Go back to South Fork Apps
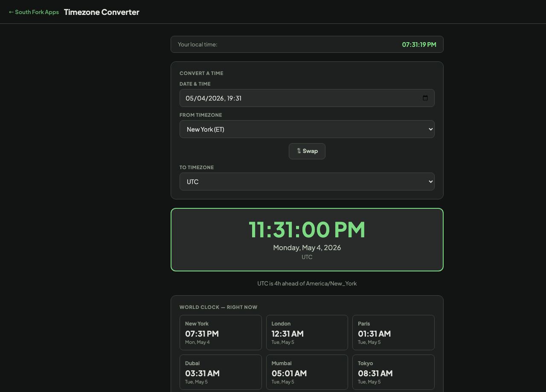The image size is (546, 392). click(x=34, y=12)
